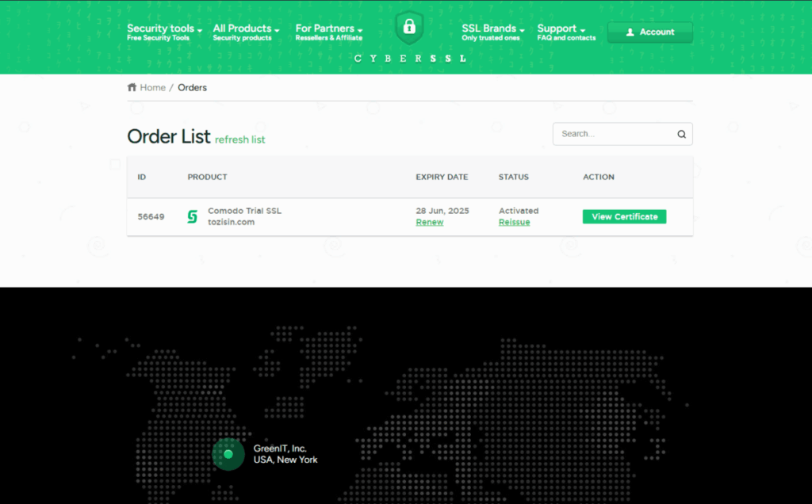The height and width of the screenshot is (504, 812).
Task: Click the STATUS column header
Action: pyautogui.click(x=514, y=177)
